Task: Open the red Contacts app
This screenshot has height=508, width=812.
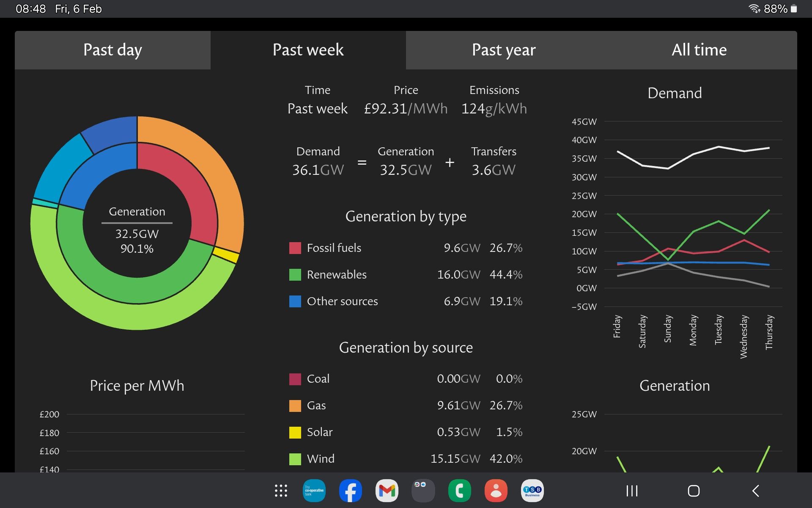Action: tap(496, 491)
